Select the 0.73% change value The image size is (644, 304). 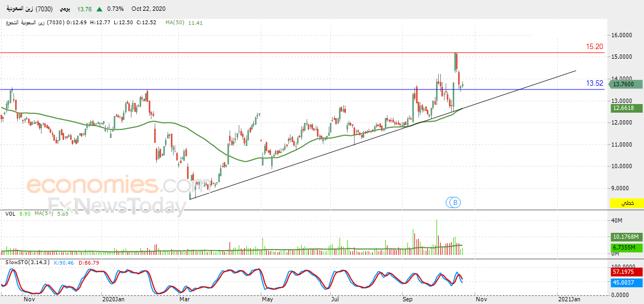tap(115, 9)
